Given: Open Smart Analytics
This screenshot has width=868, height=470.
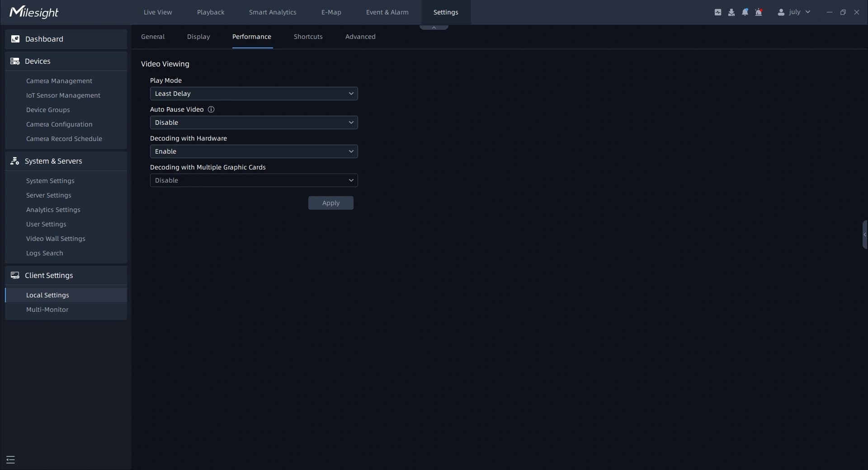Looking at the screenshot, I should (x=273, y=12).
